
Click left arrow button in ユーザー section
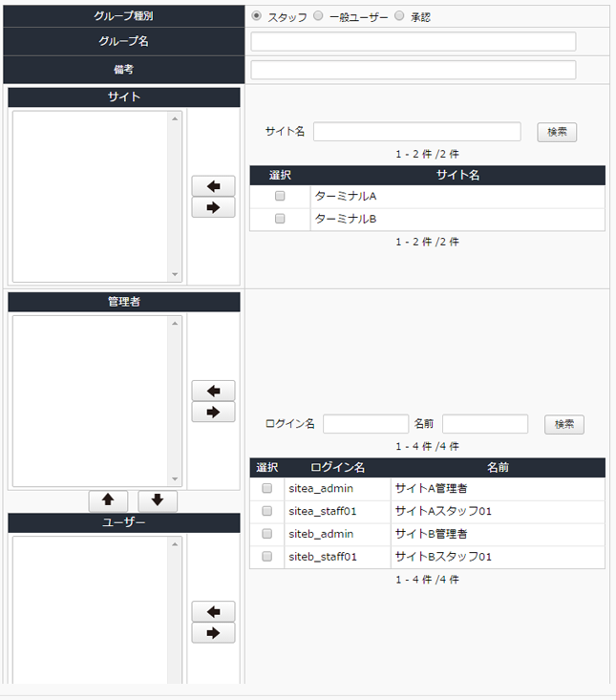point(213,611)
